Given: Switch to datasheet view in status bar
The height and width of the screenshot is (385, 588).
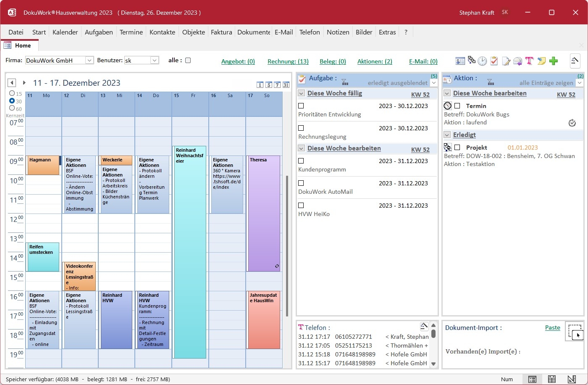Looking at the screenshot, I should tap(552, 379).
